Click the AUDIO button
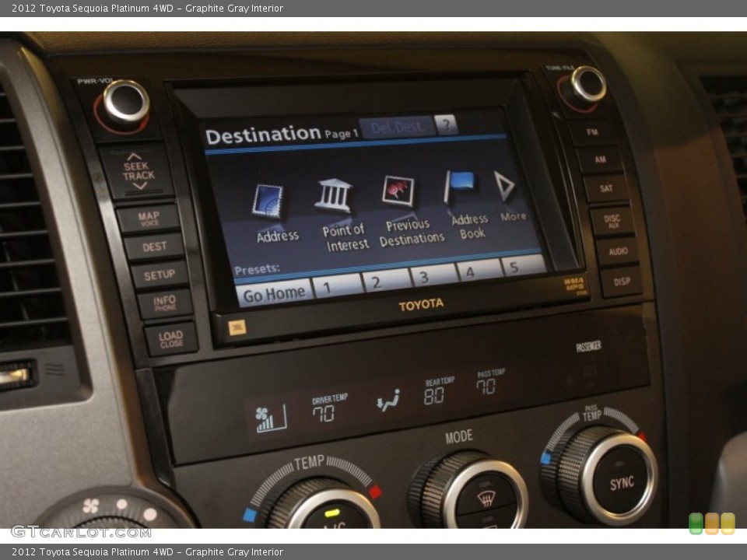This screenshot has width=747, height=560. 617,251
